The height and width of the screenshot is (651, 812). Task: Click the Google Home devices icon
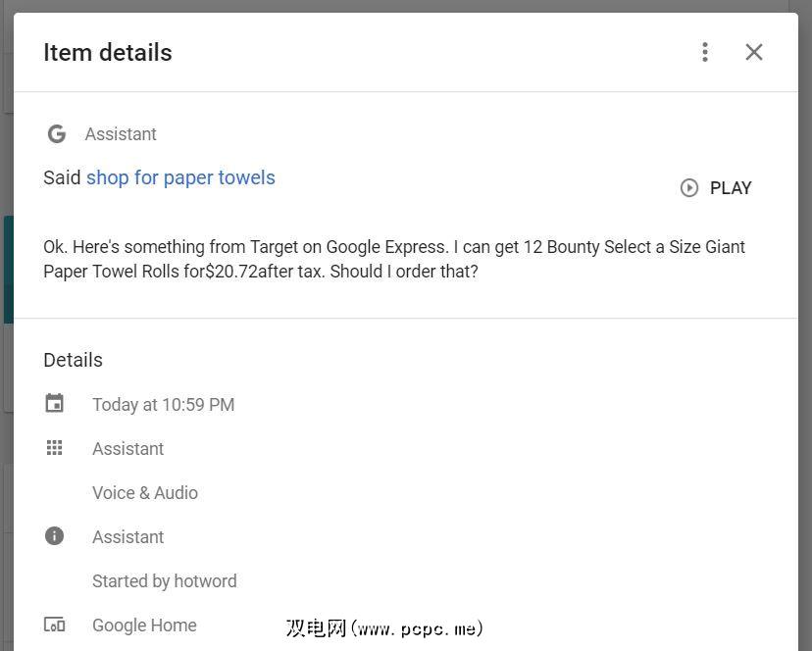point(54,625)
